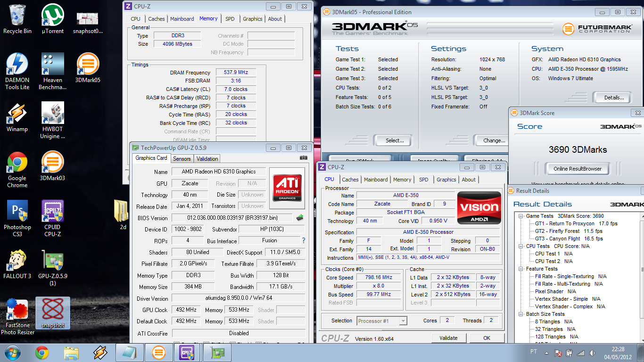Select the FALLOUT 3 desktop icon
Screen dimensions: 644x362
click(x=17, y=264)
